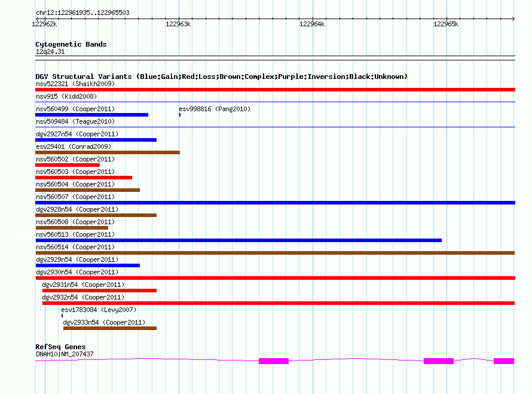
Task: Select the nsv509484 (Teague2010) label
Action: (x=75, y=121)
